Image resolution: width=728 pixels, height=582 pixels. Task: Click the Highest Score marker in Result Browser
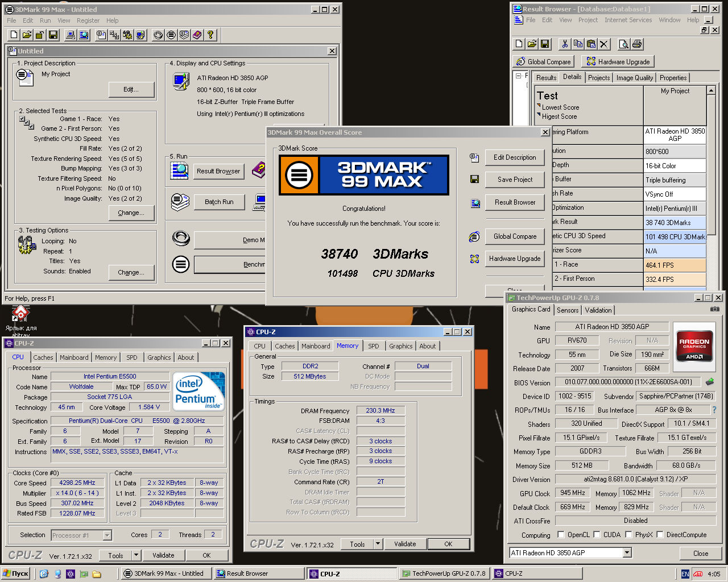(x=539, y=115)
